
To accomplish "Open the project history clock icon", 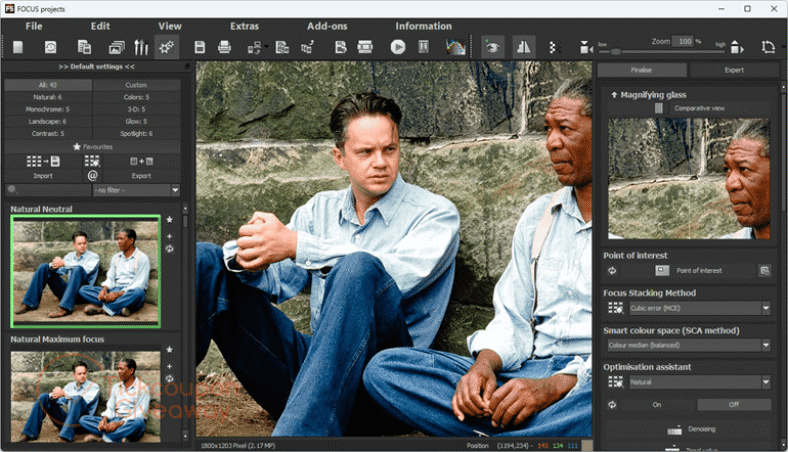I will click(x=50, y=47).
